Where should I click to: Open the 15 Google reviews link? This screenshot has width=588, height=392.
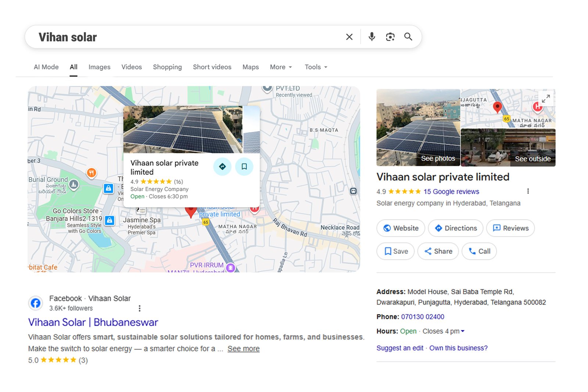point(451,191)
